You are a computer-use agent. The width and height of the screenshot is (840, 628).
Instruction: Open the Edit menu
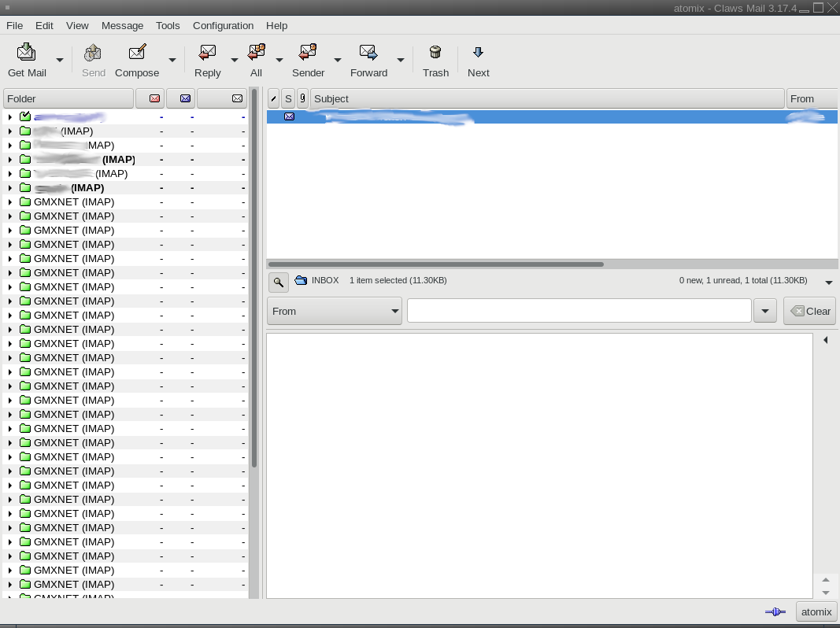(x=44, y=26)
